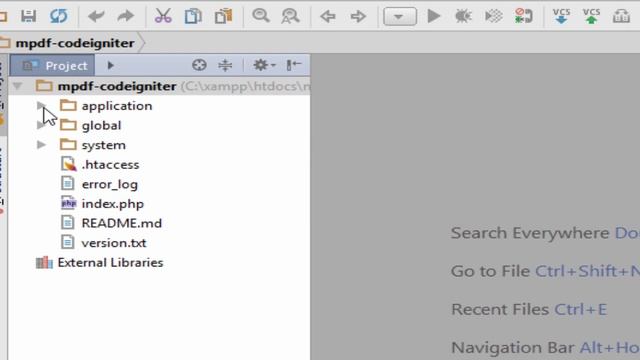640x360 pixels.
Task: Click the Navigation Bar hint text
Action: pos(513,348)
